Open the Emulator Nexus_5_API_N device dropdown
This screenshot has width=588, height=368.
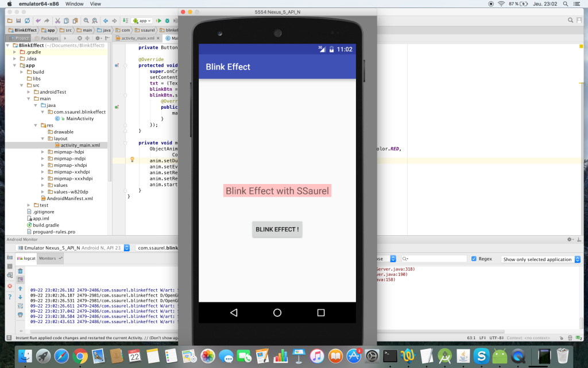[x=126, y=248]
